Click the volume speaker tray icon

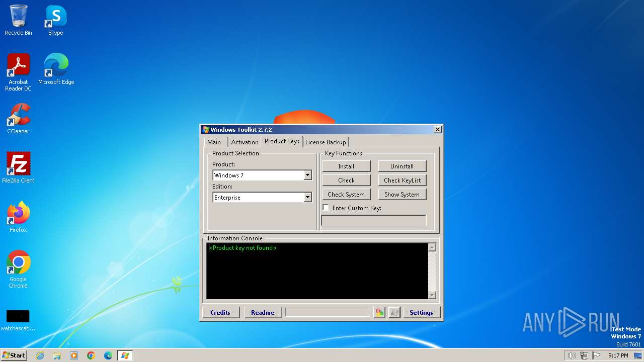click(572, 355)
